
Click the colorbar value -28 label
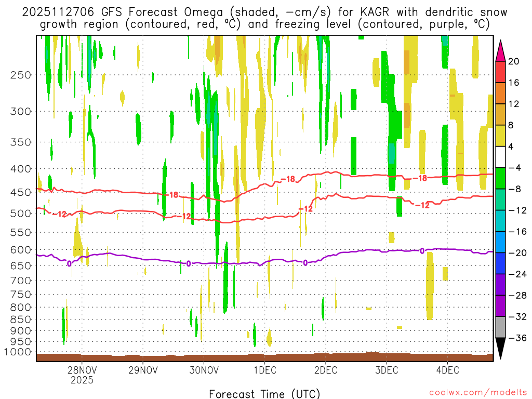click(x=517, y=296)
